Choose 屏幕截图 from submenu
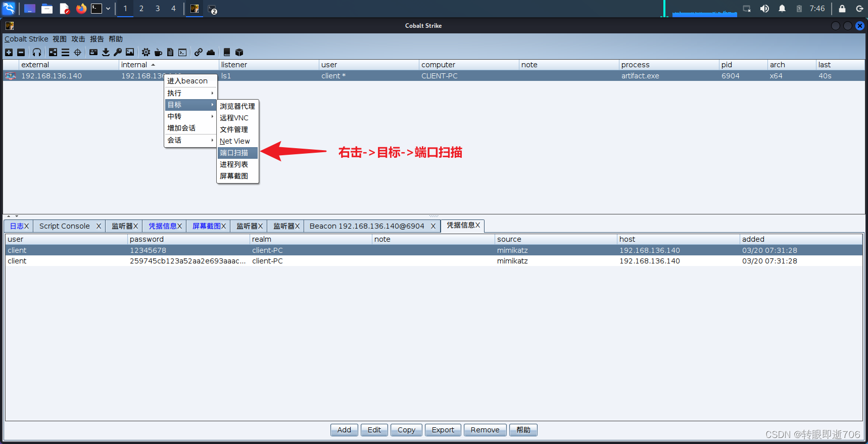Image resolution: width=868 pixels, height=444 pixels. 237,176
